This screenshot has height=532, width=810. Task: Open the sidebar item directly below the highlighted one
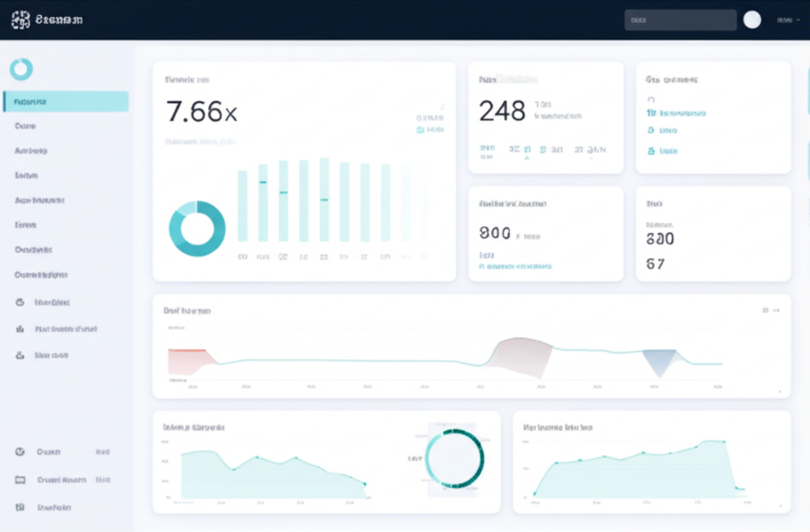[25, 126]
